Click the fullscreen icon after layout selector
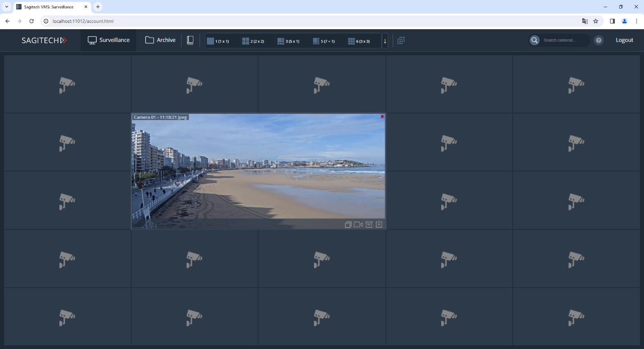 [401, 40]
